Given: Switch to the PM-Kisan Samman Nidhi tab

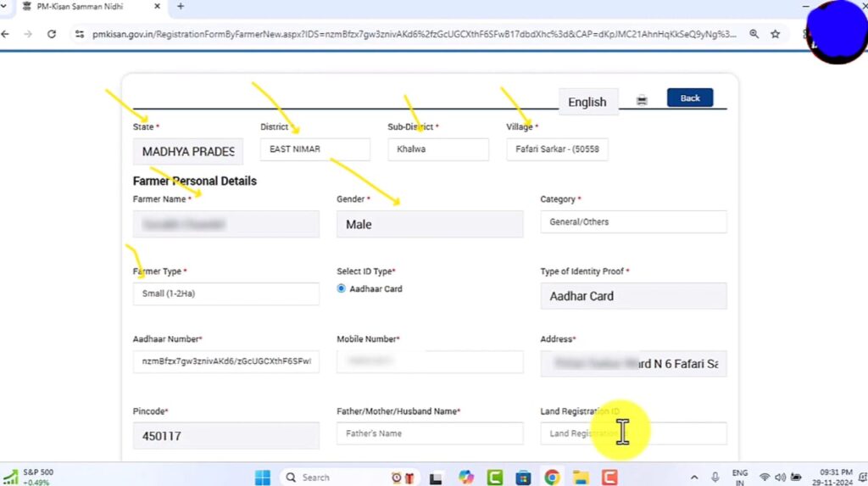Looking at the screenshot, I should coord(85,7).
